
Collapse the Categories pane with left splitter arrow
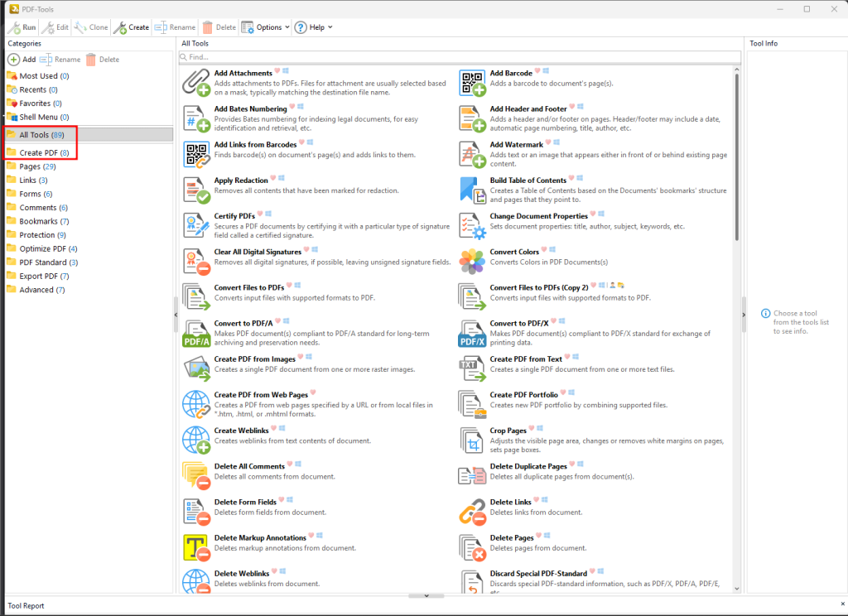(x=176, y=315)
